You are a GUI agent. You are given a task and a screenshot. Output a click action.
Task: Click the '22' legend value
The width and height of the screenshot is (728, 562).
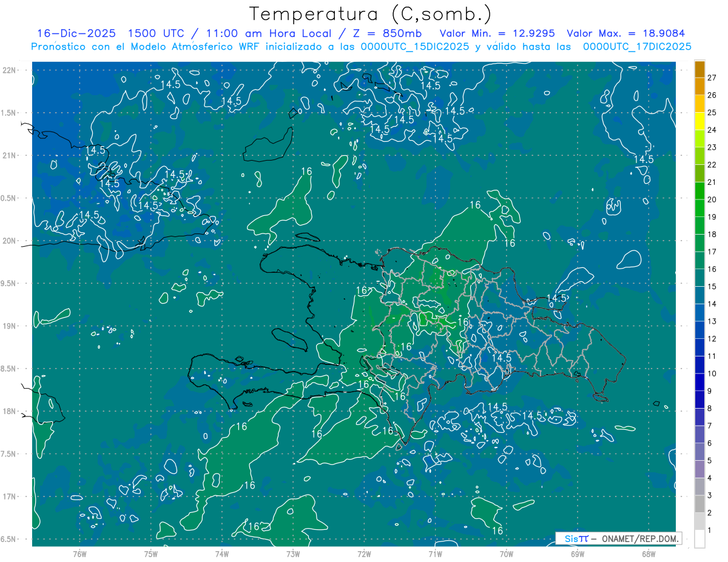point(712,164)
